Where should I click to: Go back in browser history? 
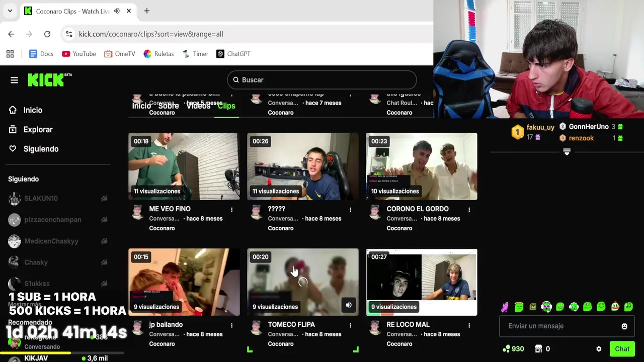tap(11, 34)
